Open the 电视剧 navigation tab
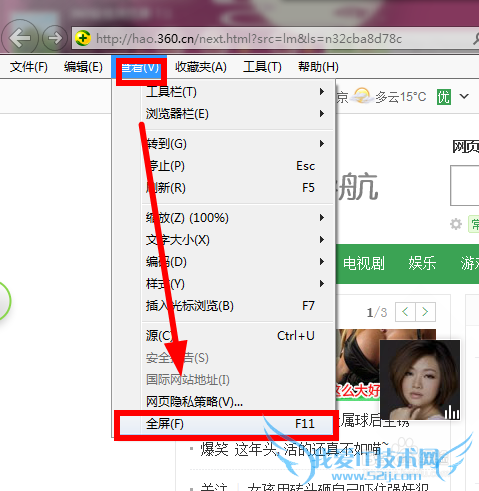The width and height of the screenshot is (479, 491). click(364, 263)
